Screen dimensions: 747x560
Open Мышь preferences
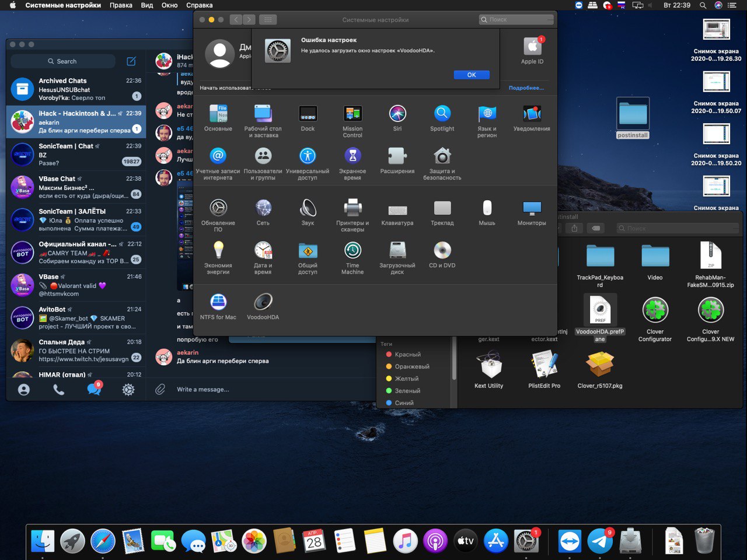[x=487, y=212]
